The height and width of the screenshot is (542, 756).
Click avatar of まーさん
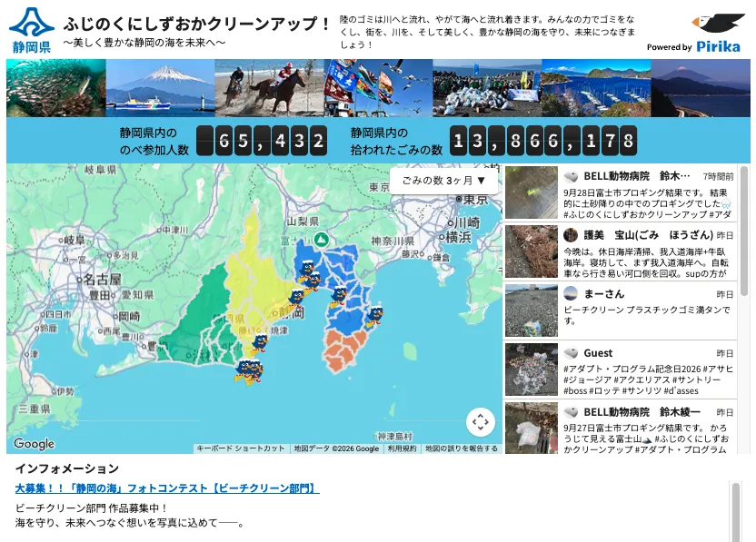coord(571,294)
